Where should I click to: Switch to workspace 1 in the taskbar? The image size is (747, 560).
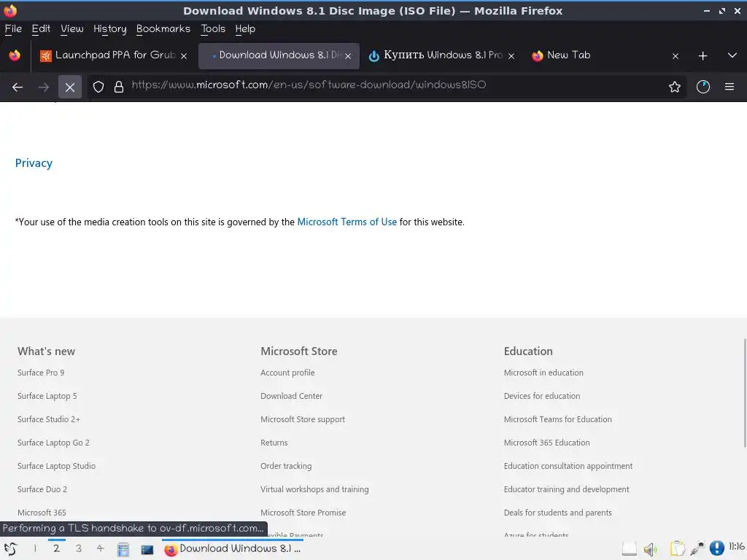tap(35, 548)
